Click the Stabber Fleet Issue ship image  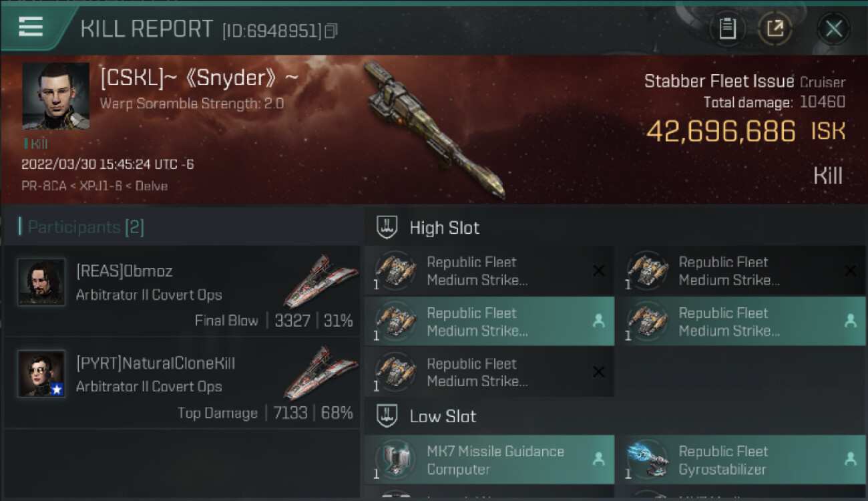point(433,129)
